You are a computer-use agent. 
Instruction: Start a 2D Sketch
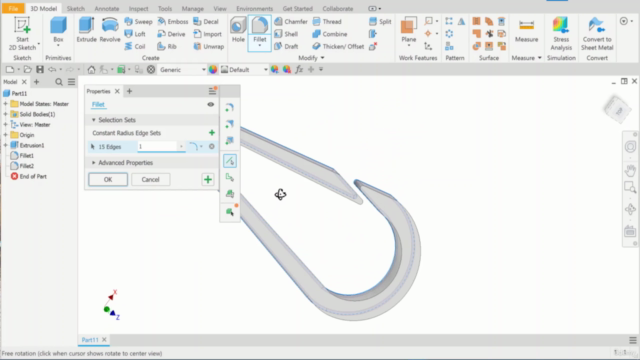point(22,33)
